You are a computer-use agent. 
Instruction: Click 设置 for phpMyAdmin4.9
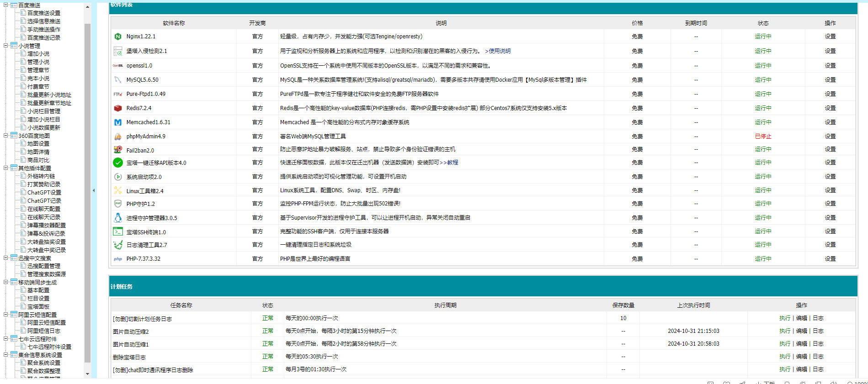830,137
